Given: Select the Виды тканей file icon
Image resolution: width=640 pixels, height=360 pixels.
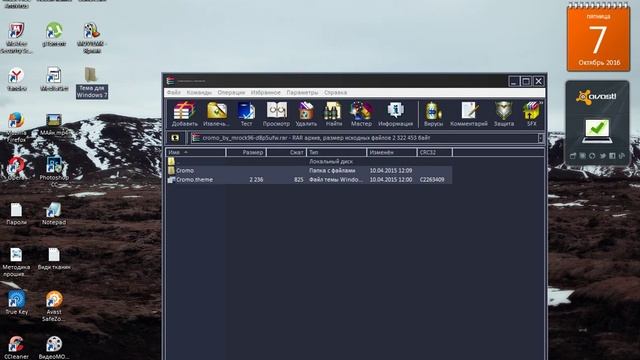Looking at the screenshot, I should click(54, 258).
